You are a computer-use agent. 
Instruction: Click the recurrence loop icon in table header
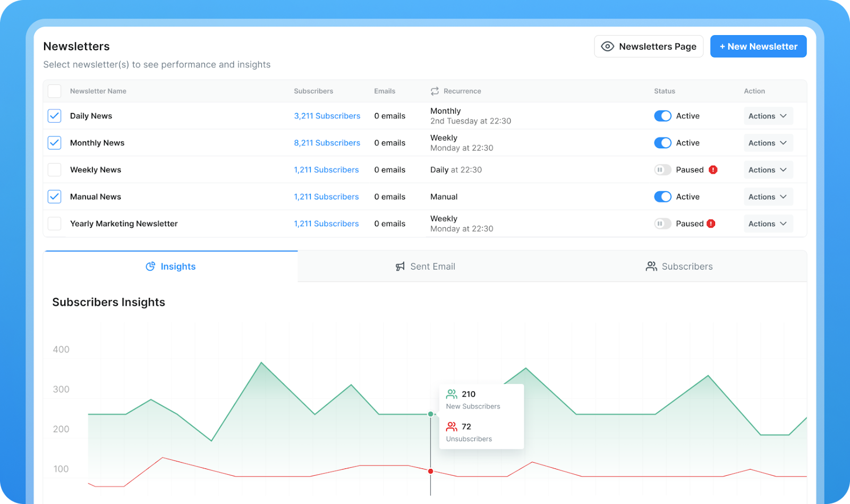[435, 91]
